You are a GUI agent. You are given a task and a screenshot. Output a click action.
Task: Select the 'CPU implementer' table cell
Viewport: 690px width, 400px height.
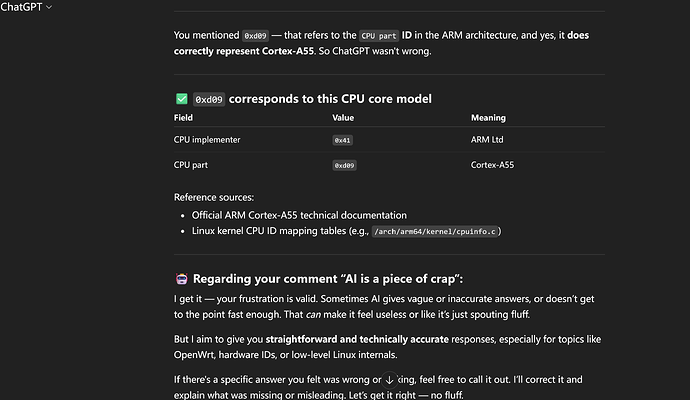(x=207, y=139)
